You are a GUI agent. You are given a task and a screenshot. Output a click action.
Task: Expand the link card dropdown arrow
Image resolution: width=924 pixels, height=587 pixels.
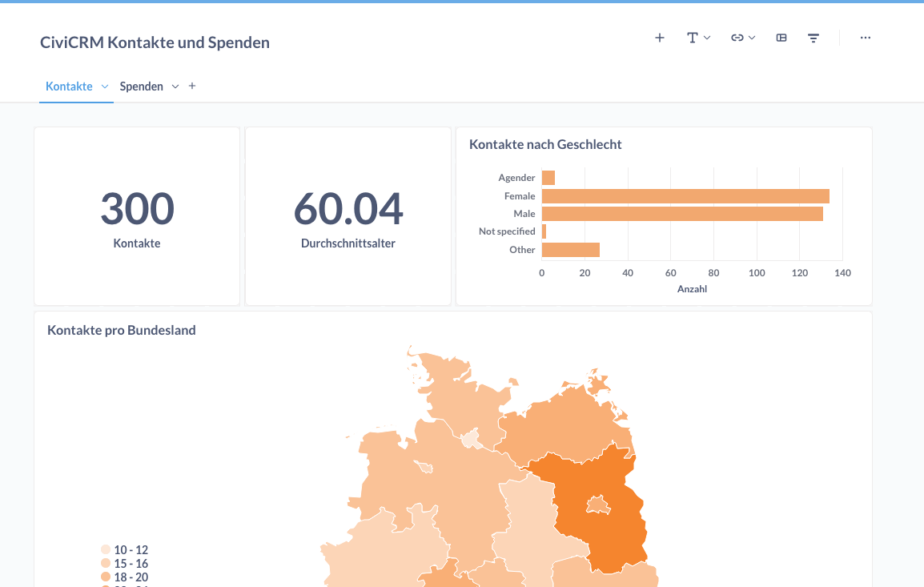coord(753,38)
